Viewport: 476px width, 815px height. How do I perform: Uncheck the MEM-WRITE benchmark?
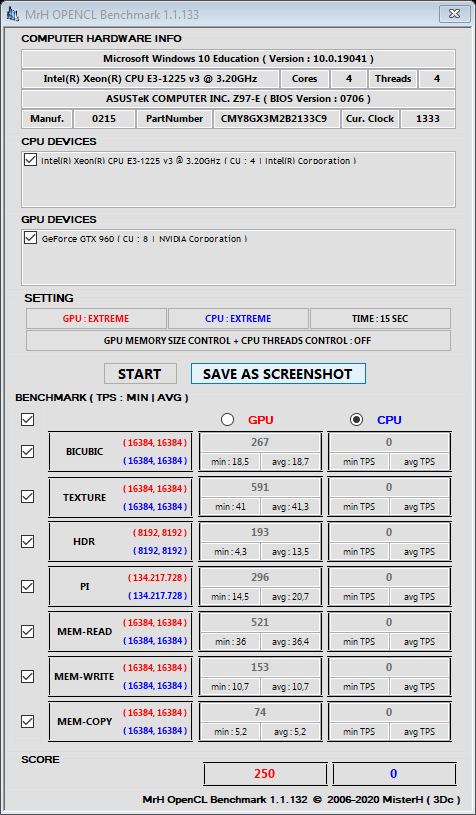tap(28, 676)
